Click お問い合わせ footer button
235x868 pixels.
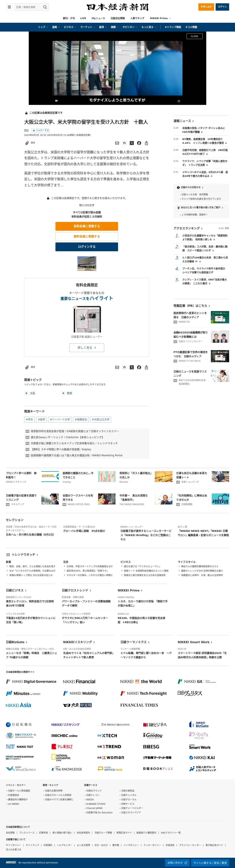click(x=177, y=863)
